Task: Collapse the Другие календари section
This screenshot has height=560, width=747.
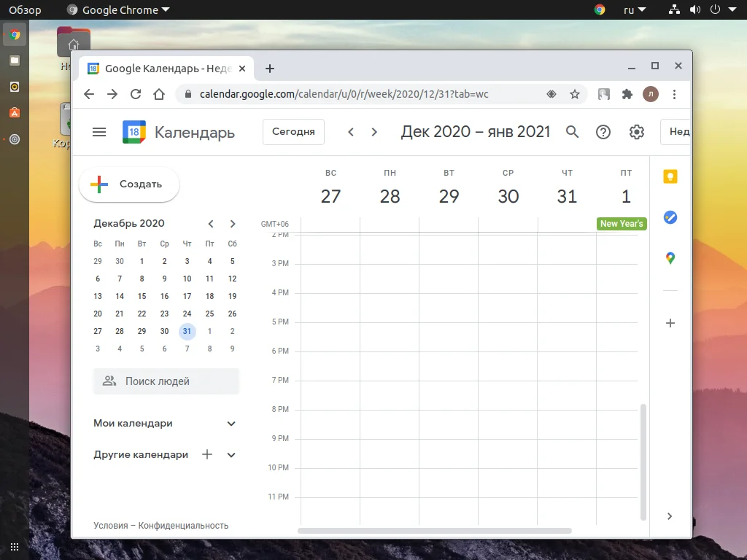Action: click(231, 455)
